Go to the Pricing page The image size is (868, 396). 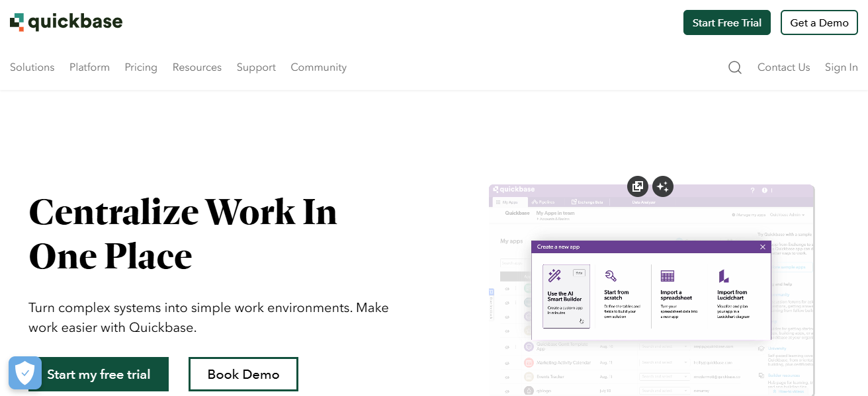click(x=141, y=67)
